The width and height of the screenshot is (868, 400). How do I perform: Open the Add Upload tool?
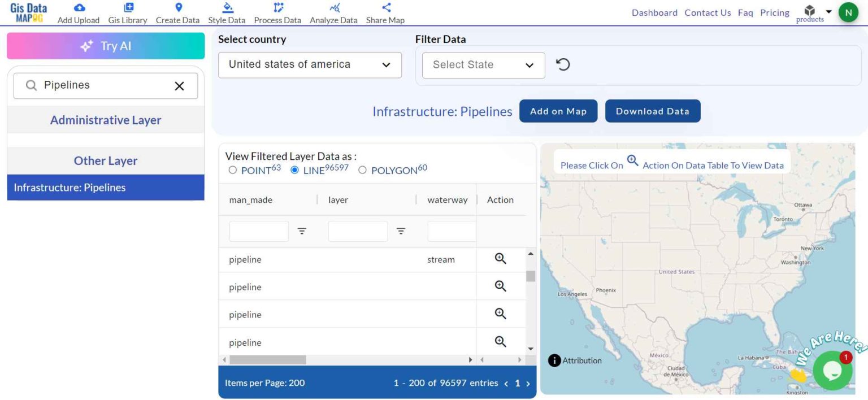click(78, 12)
